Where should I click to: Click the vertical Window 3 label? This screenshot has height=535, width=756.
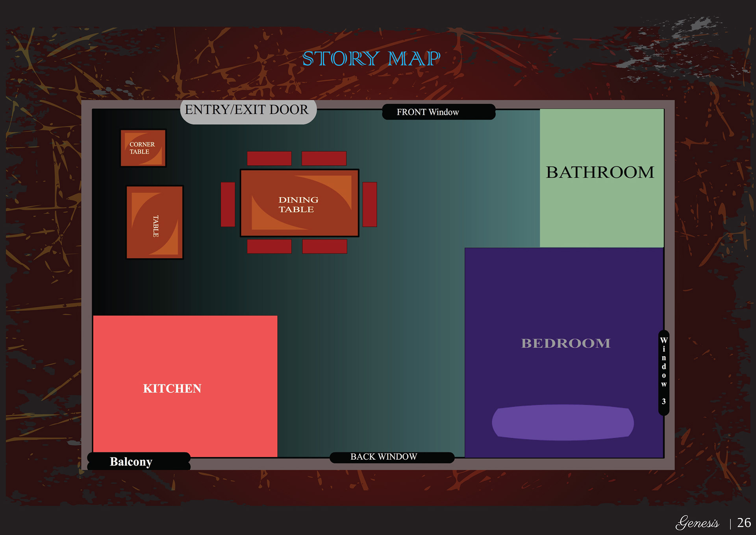[663, 372]
